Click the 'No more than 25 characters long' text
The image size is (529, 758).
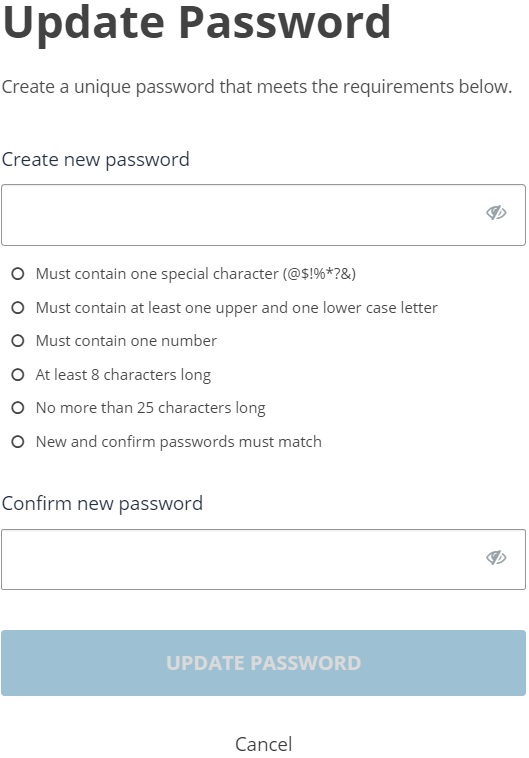tap(150, 408)
